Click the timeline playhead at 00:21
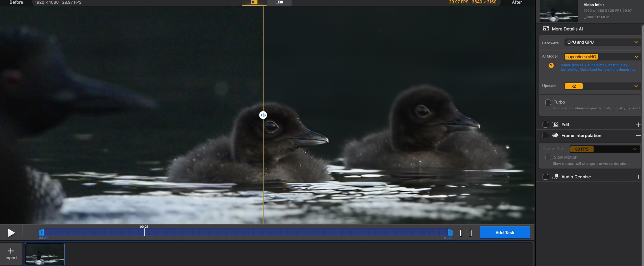 (x=144, y=232)
